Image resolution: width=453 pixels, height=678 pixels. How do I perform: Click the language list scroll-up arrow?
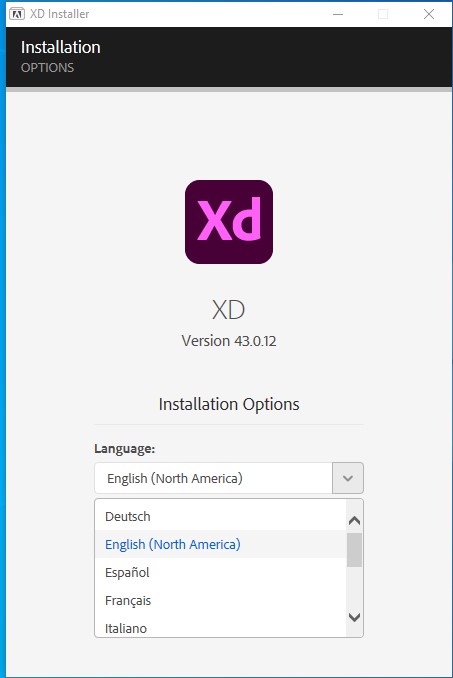[x=354, y=520]
